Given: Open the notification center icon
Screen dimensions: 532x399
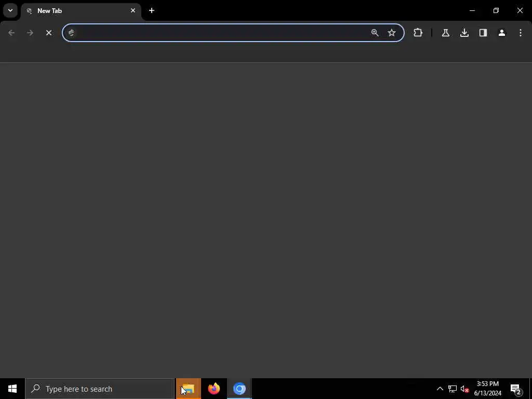Looking at the screenshot, I should (x=516, y=389).
